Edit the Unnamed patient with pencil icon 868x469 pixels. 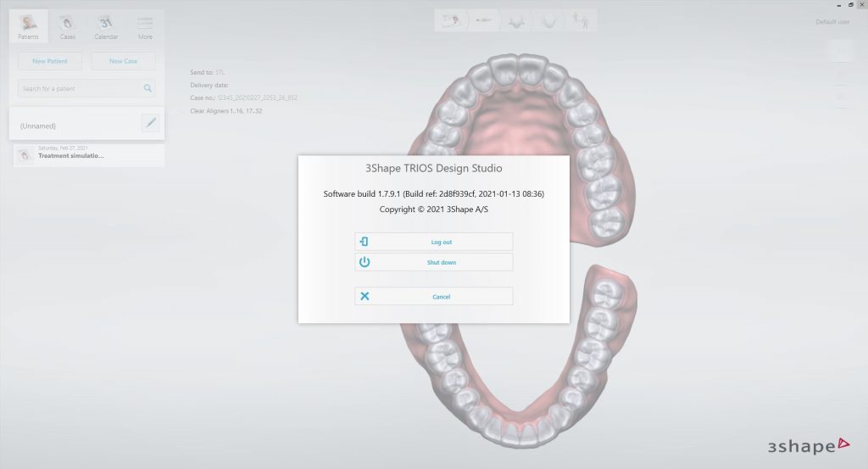click(151, 123)
